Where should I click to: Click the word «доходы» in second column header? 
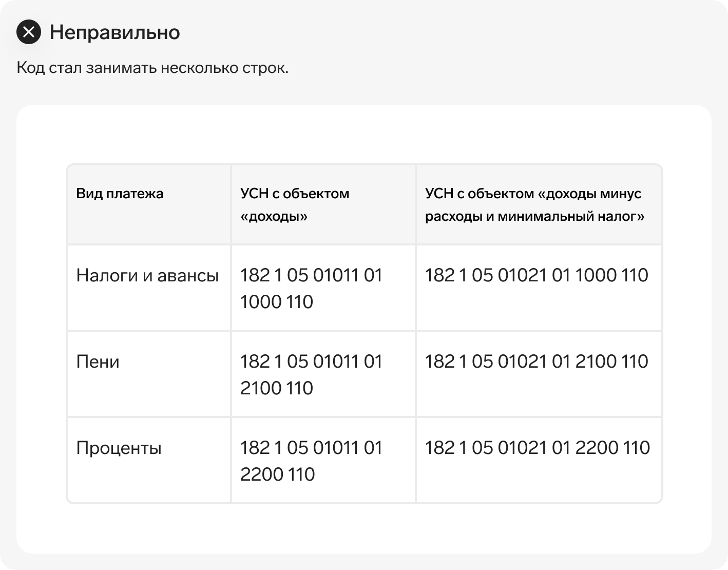coord(274,216)
